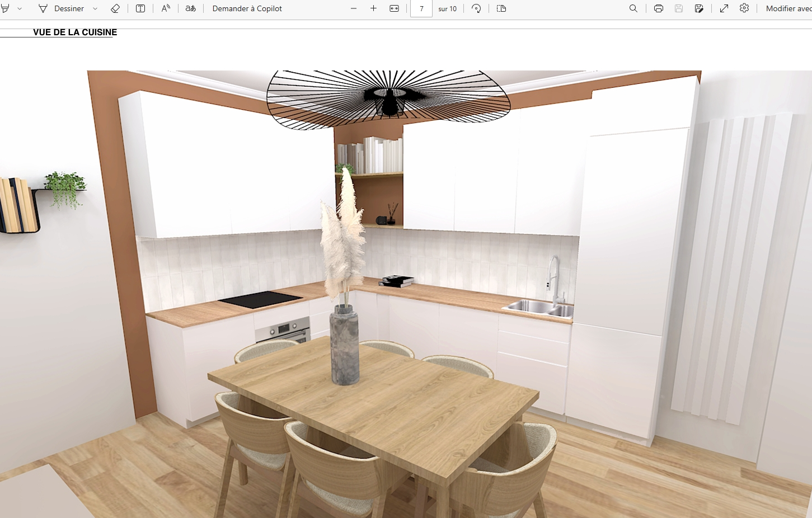Activate the Dessiner drawing tool
Viewport: 812px width, 518px height.
[62, 8]
